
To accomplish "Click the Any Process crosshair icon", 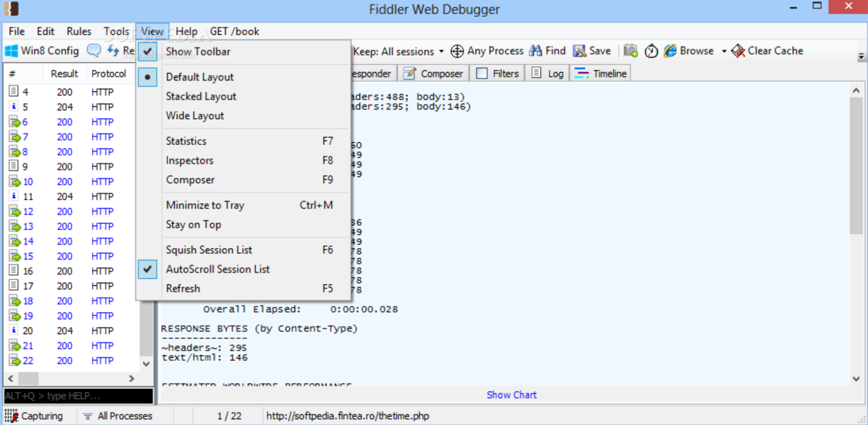I will tap(457, 51).
